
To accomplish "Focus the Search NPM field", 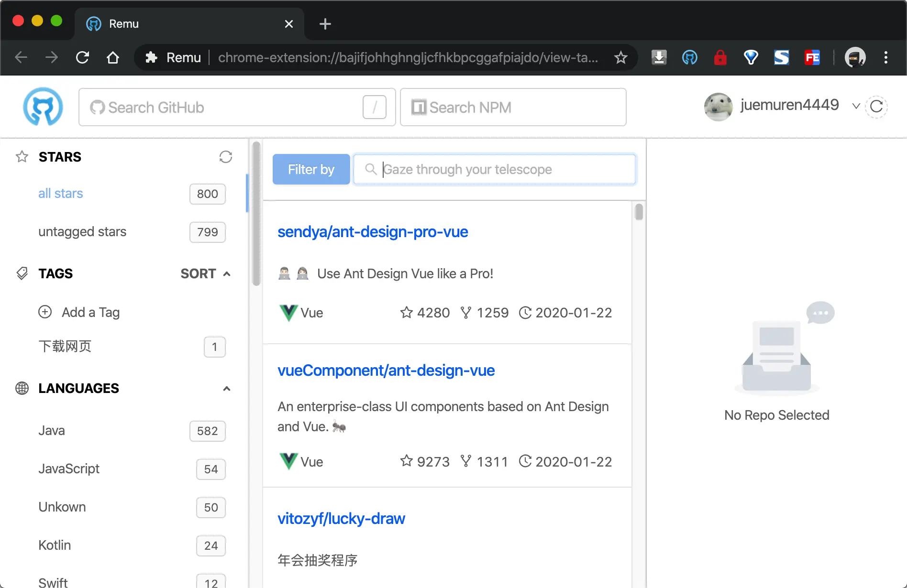I will pos(513,107).
